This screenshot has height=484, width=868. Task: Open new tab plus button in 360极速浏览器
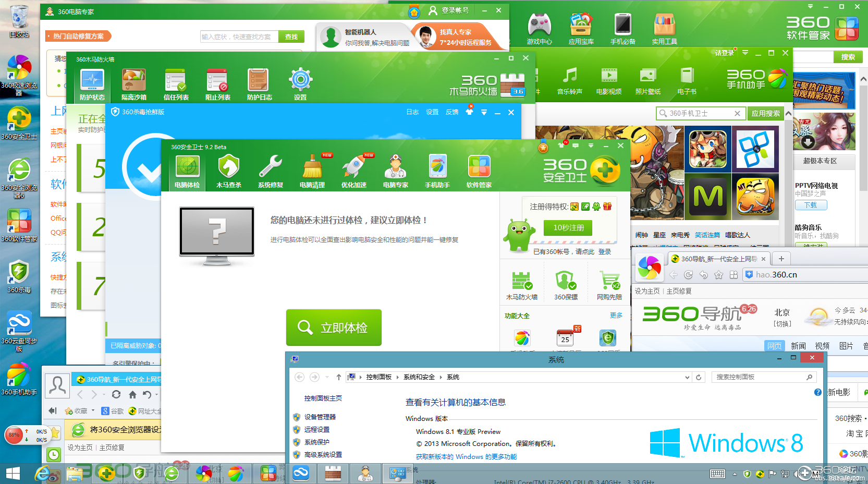(781, 259)
